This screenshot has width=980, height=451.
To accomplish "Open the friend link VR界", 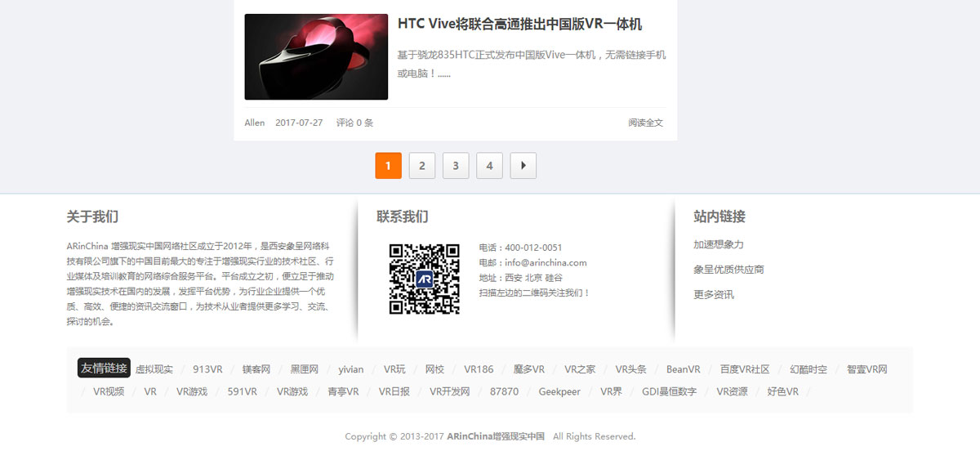I will point(611,391).
